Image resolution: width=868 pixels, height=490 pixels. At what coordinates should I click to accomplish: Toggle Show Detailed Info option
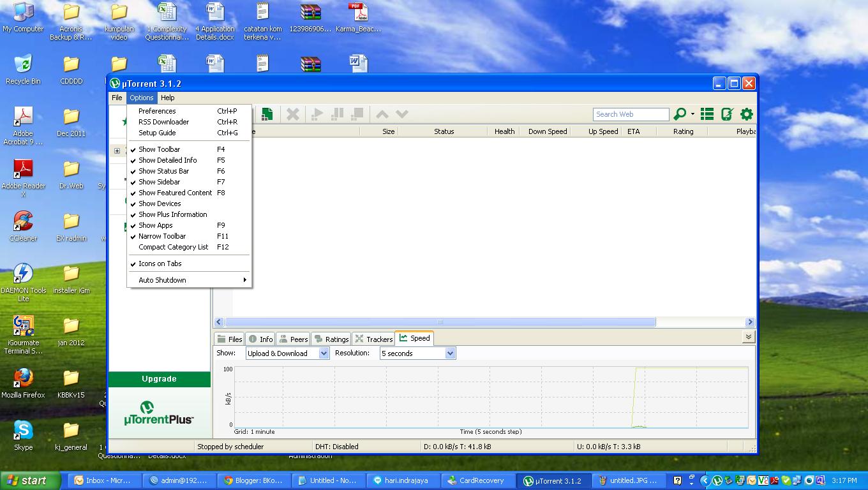190,160
